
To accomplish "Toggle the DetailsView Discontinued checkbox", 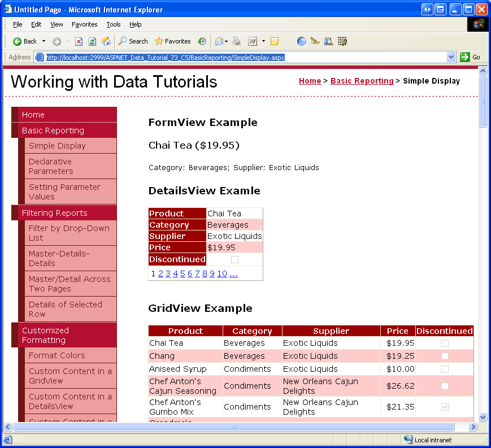I will [x=234, y=259].
